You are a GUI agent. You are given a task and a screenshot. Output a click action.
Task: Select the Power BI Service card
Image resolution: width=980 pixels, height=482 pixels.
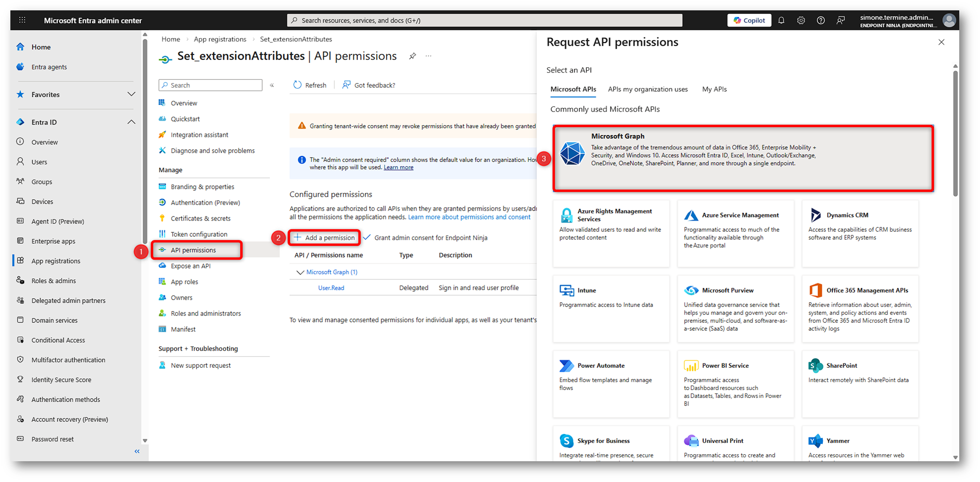click(736, 384)
